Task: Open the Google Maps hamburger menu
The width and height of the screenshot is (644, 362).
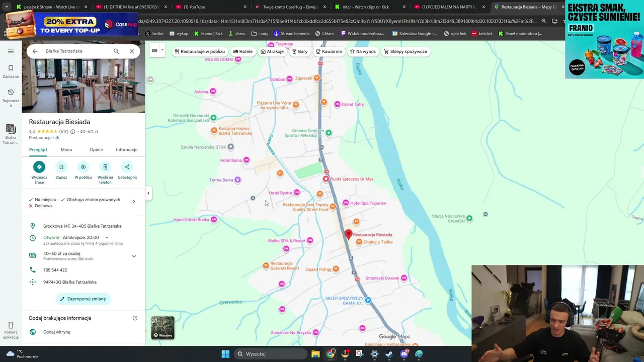Action: (x=11, y=51)
